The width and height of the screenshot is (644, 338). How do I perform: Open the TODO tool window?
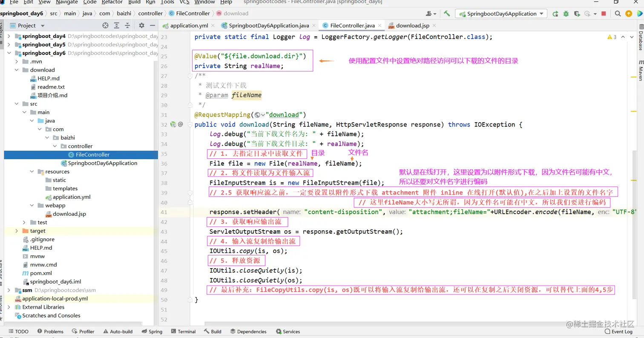tap(18, 331)
